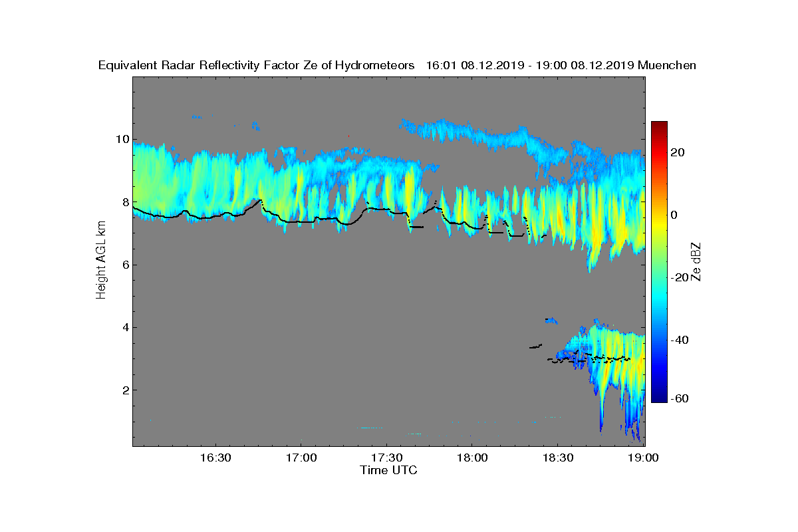The image size is (798, 532).
Task: Click the dark blue bottom of colorbar
Action: pyautogui.click(x=659, y=398)
